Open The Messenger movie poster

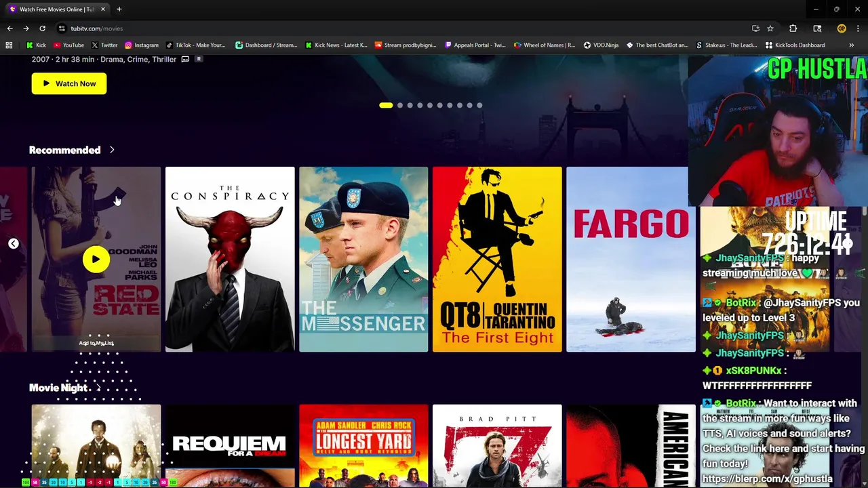363,260
